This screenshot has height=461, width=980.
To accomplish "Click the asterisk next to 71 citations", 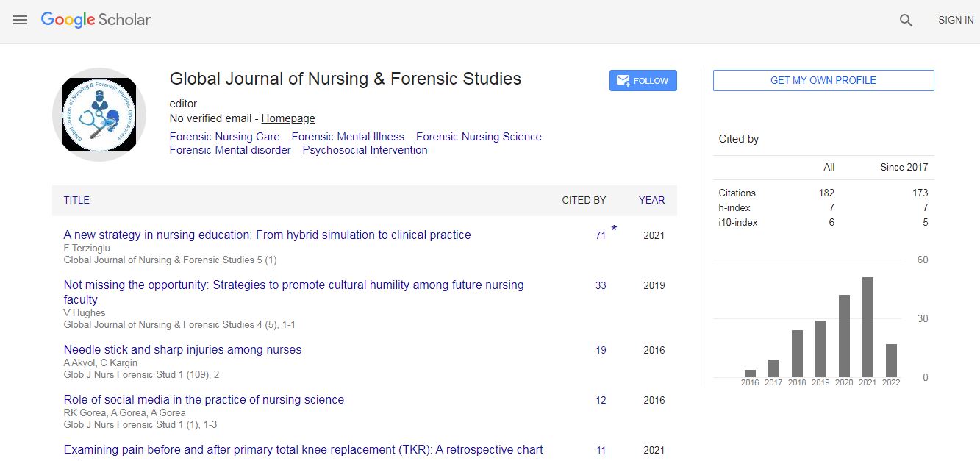I will click(x=614, y=229).
